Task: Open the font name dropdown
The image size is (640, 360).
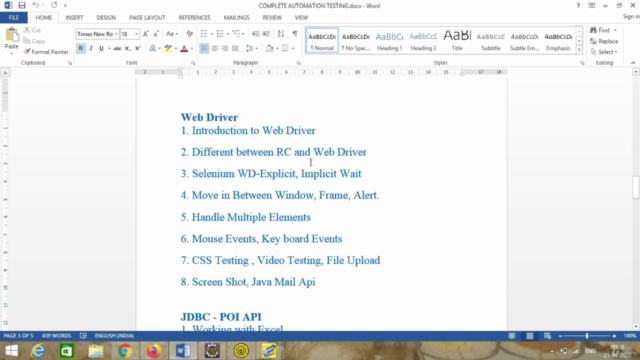Action: click(x=116, y=34)
